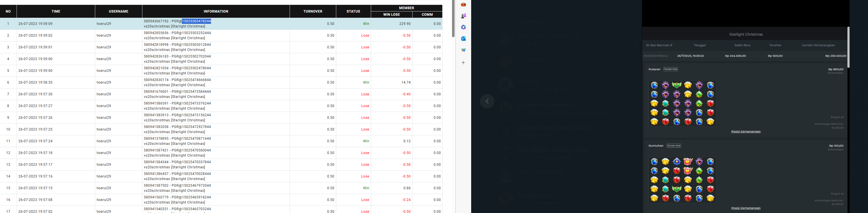Screen dimensions: 868x213
Task: Click the info entry 580942855656 - PGR@15025503252444
Action: click(x=177, y=33)
